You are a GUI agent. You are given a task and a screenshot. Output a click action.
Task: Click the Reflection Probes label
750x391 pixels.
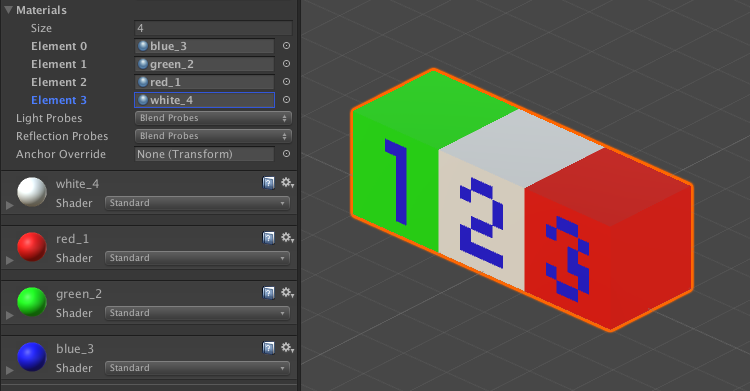pos(62,136)
